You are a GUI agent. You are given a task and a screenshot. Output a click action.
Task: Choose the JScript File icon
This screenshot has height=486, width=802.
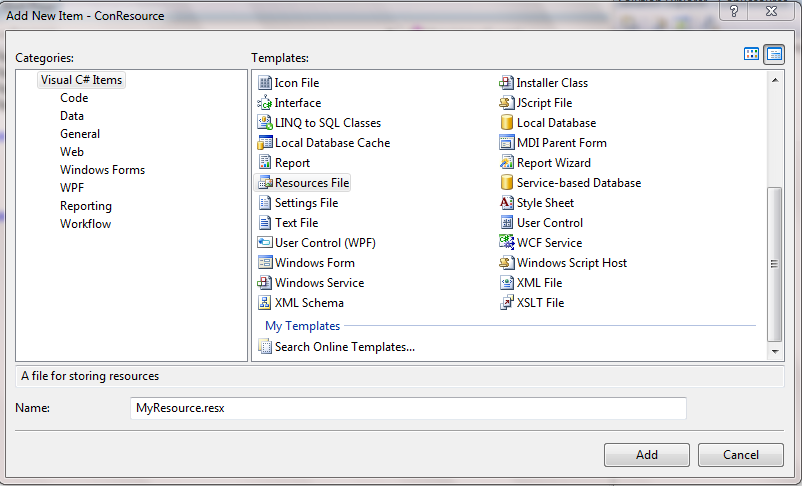point(506,103)
